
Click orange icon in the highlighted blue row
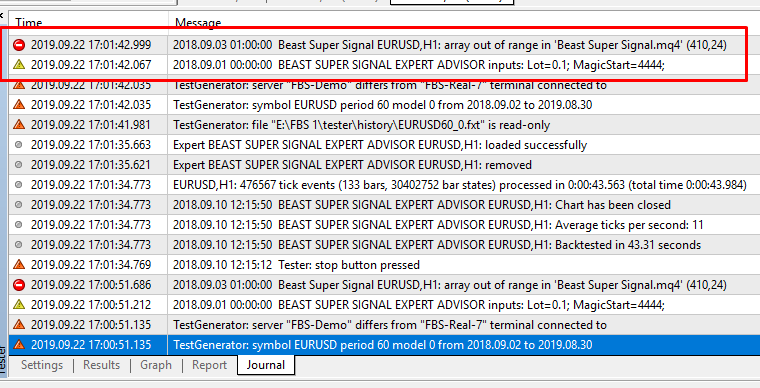coord(19,344)
